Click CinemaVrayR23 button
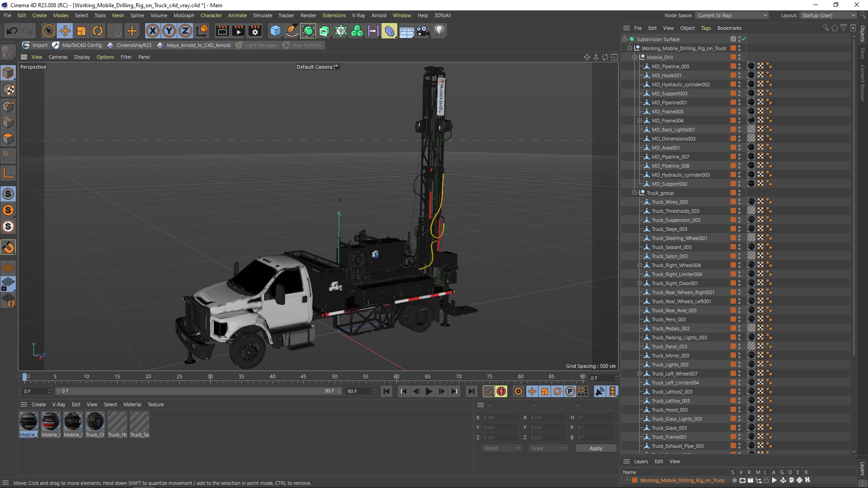Image resolution: width=868 pixels, height=488 pixels. pyautogui.click(x=129, y=45)
